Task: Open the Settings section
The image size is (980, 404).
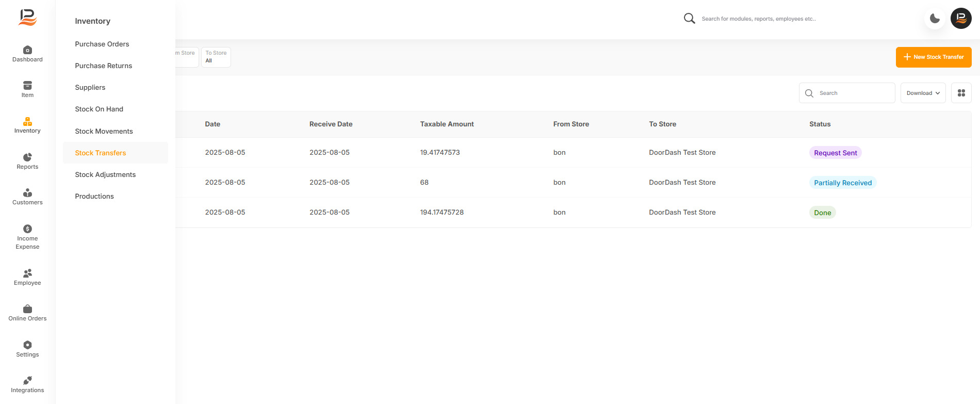Action: (27, 349)
